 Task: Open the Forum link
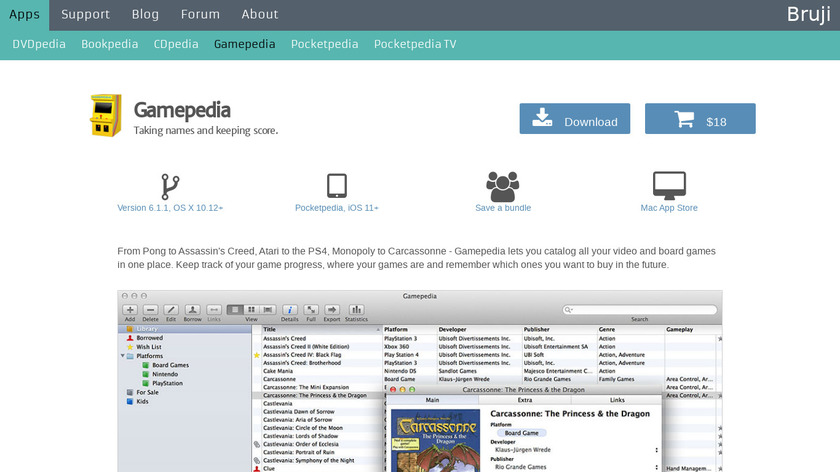pyautogui.click(x=200, y=14)
